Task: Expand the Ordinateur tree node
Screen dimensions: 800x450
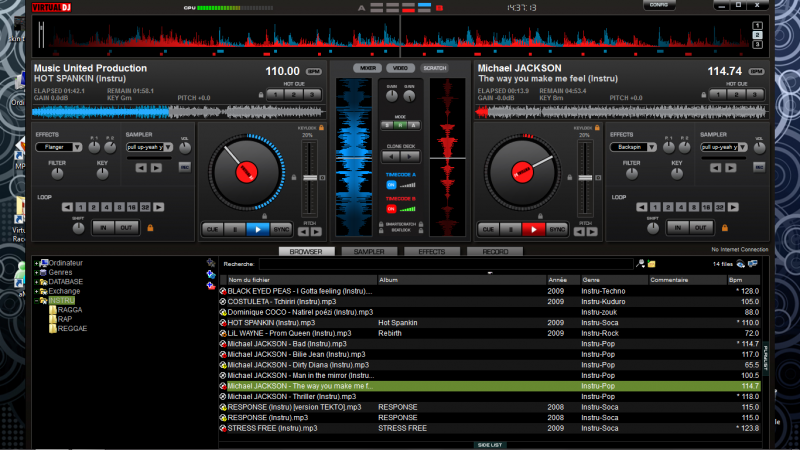Action: (36, 263)
